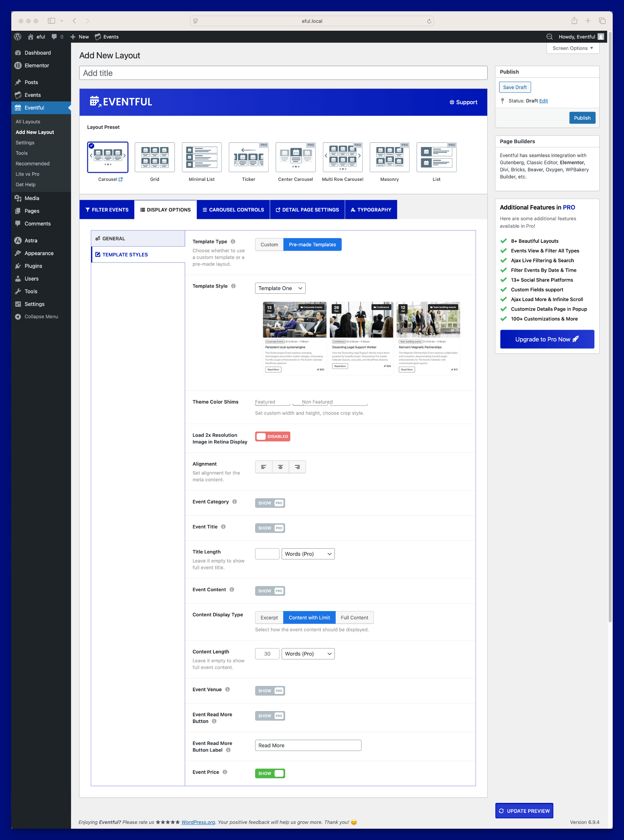The image size is (624, 840).
Task: Open Template Style dropdown showing Template One
Action: (x=280, y=288)
